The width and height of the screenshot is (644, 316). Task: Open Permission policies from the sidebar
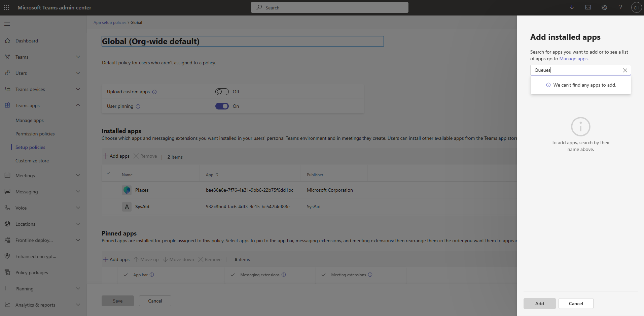point(35,133)
